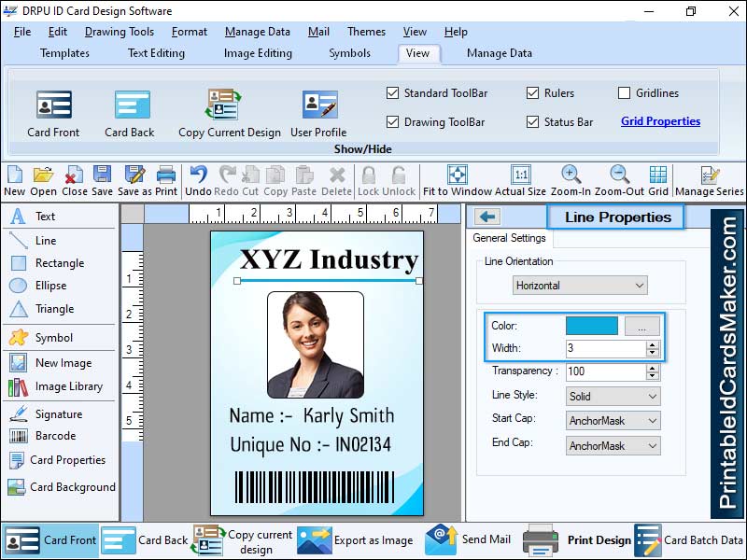Viewport: 747px width, 560px height.
Task: Toggle Standard ToolBar checkbox
Action: click(392, 93)
